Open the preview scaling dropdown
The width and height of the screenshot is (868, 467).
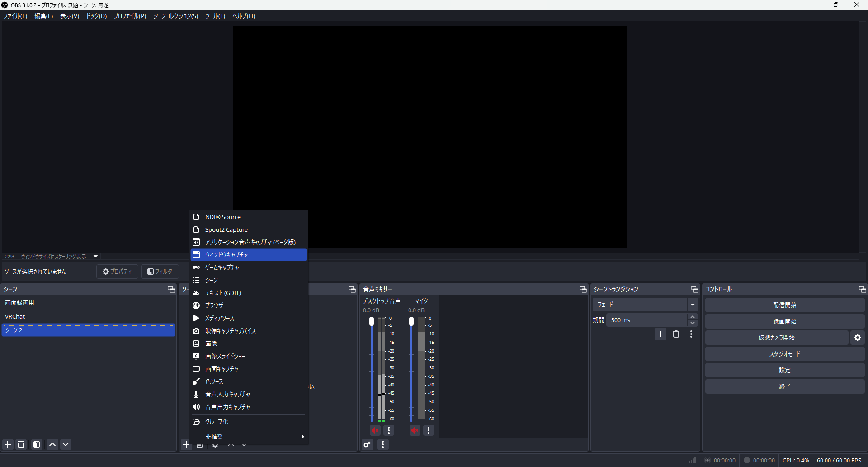(x=95, y=256)
